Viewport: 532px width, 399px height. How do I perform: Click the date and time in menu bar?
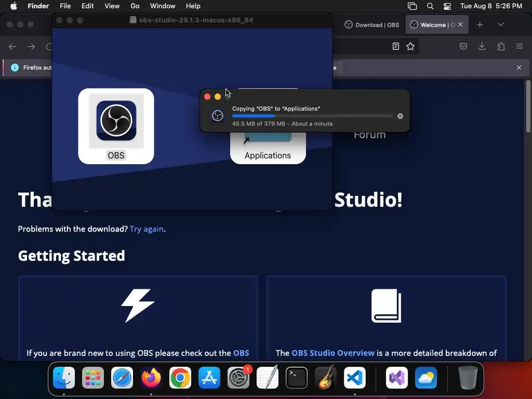point(491,6)
